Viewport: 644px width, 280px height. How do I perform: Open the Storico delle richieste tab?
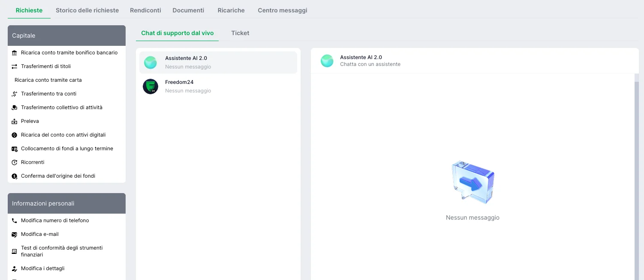[x=87, y=10]
